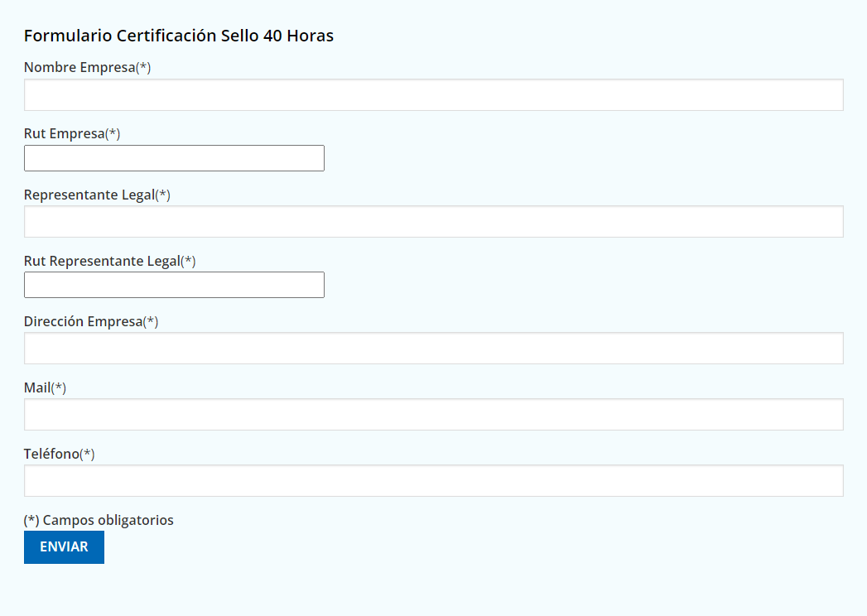
Task: Click the Nombre Empresa input field
Action: 433,95
